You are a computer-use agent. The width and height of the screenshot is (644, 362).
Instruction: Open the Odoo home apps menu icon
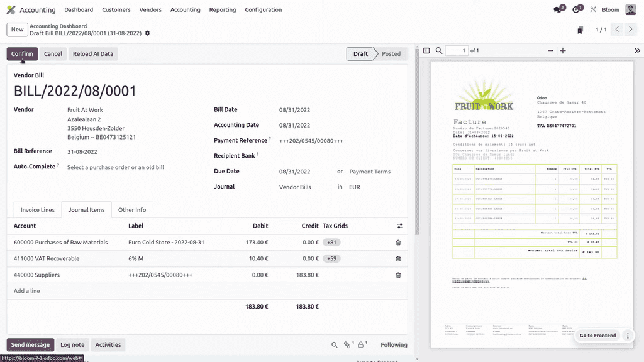click(11, 10)
